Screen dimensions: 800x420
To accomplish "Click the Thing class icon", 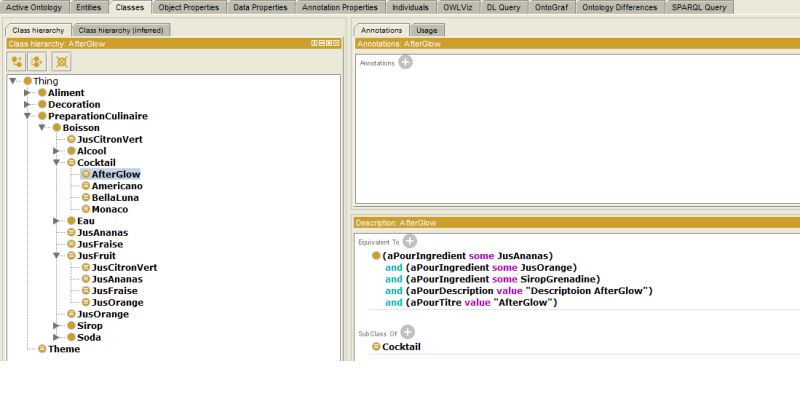I will pyautogui.click(x=28, y=81).
